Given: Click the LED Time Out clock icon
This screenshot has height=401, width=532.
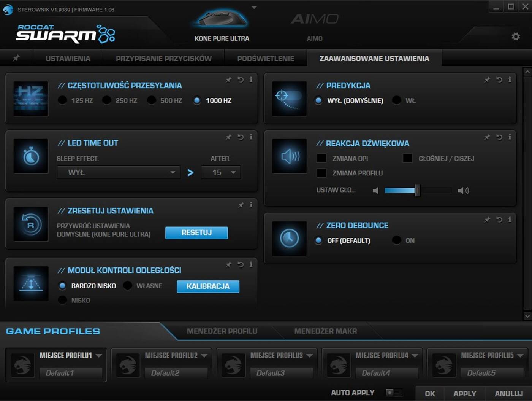Looking at the screenshot, I should click(x=30, y=156).
